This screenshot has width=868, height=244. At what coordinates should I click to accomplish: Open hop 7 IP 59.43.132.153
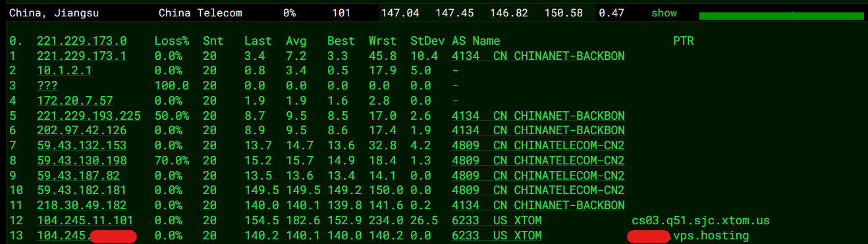pyautogui.click(x=82, y=145)
